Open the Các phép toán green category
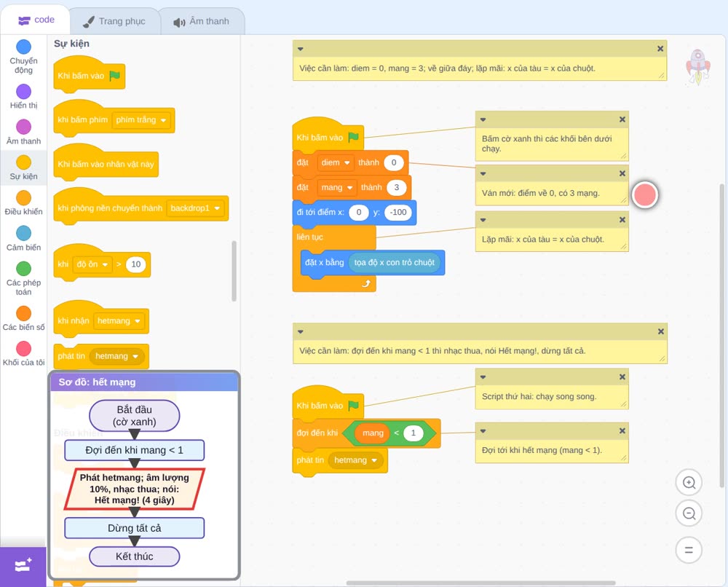The height and width of the screenshot is (587, 728). click(x=24, y=269)
